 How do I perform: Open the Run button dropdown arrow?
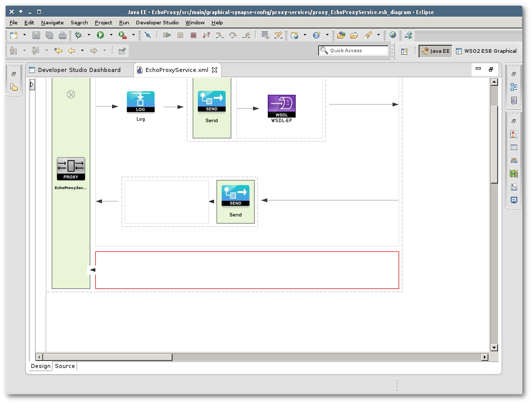(111, 35)
